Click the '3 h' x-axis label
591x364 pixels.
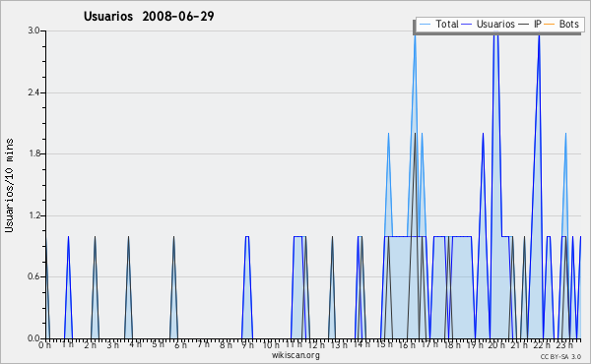[x=112, y=344]
